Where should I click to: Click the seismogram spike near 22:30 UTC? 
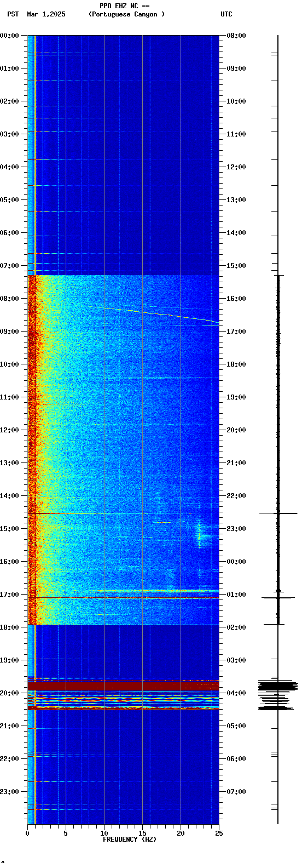click(278, 513)
